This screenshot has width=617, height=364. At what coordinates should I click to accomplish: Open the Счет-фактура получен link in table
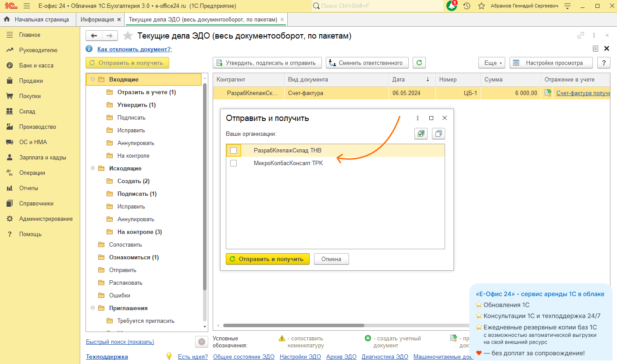coord(583,93)
